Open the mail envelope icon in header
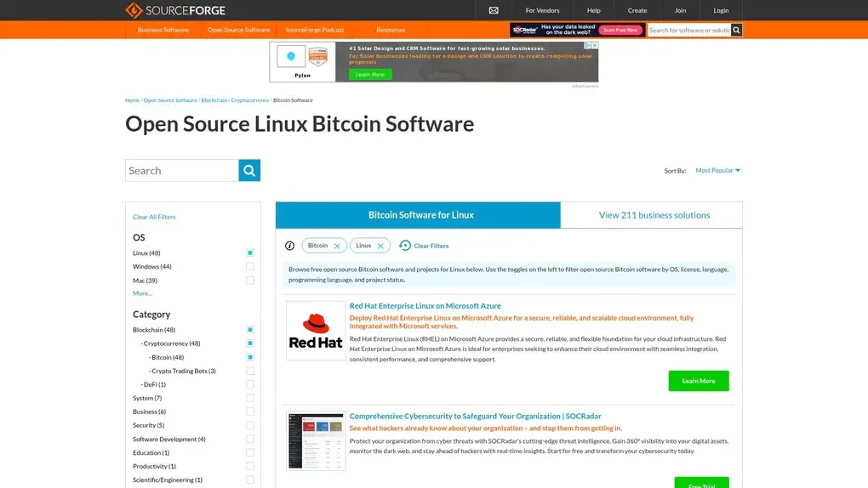 coord(494,10)
